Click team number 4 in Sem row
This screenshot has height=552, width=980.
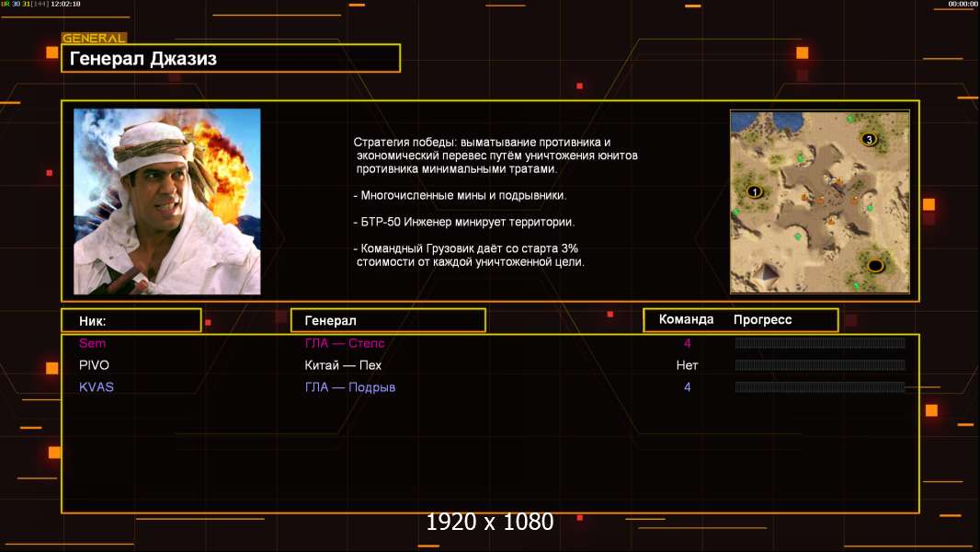click(x=688, y=343)
